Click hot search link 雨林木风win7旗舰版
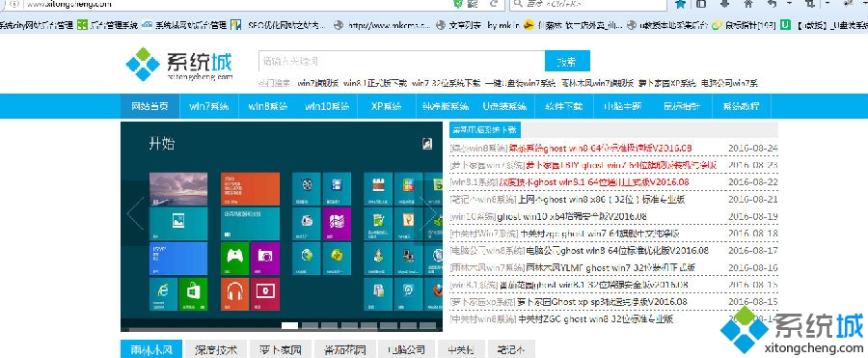Viewport: 868px width, 358px height. (x=597, y=84)
